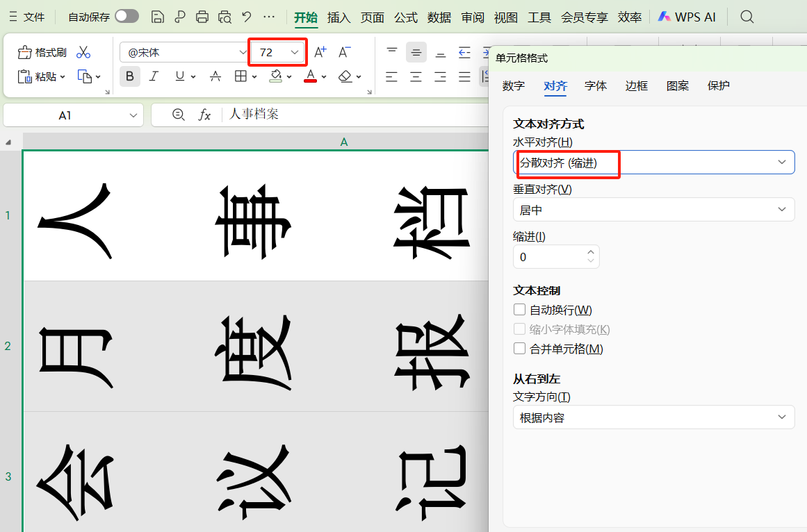The height and width of the screenshot is (532, 807).
Task: Click the borders grid icon
Action: pyautogui.click(x=241, y=76)
